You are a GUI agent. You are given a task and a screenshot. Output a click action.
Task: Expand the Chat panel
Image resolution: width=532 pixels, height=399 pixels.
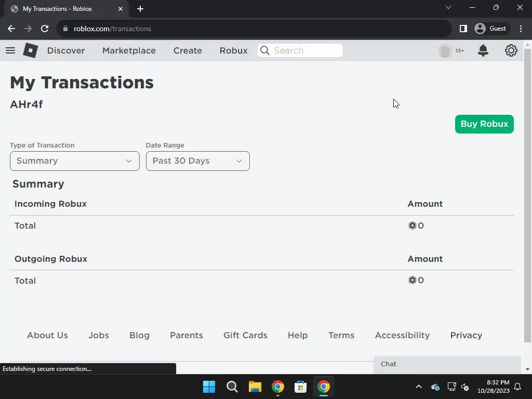pyautogui.click(x=447, y=364)
